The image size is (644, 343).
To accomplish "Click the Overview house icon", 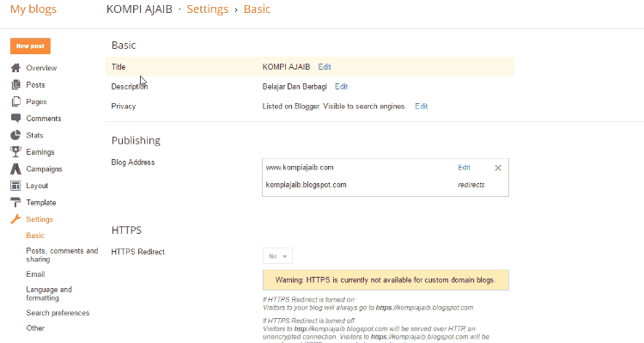I will (15, 68).
